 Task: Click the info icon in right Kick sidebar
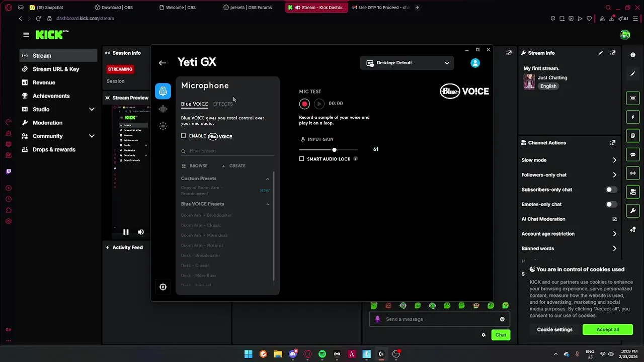pyautogui.click(x=633, y=55)
